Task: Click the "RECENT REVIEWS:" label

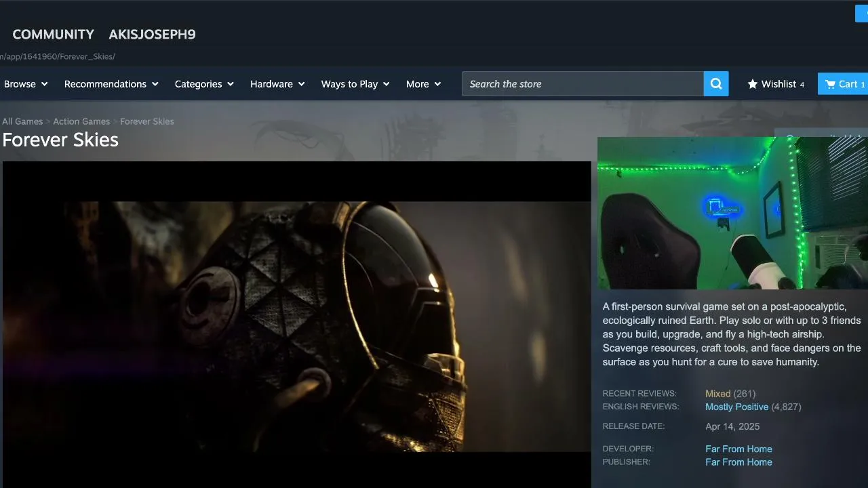Action: point(639,394)
